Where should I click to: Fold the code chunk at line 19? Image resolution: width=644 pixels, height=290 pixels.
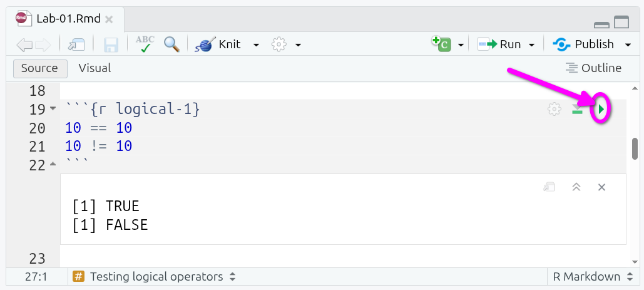tap(53, 110)
